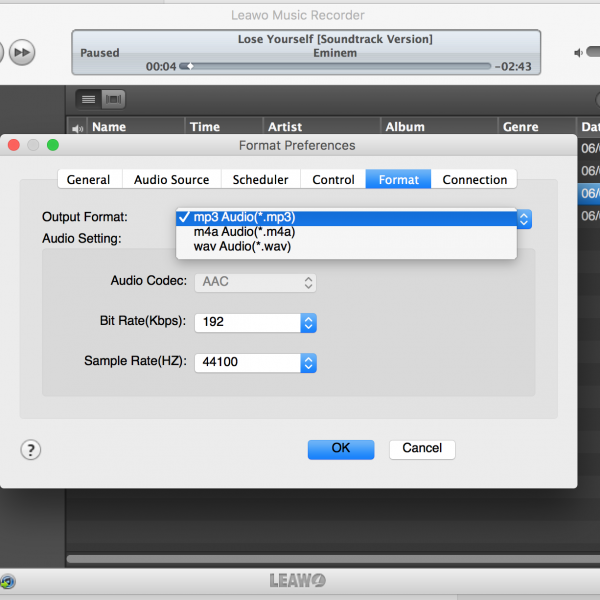Image resolution: width=600 pixels, height=600 pixels.
Task: Click the Cancel button
Action: point(422,449)
